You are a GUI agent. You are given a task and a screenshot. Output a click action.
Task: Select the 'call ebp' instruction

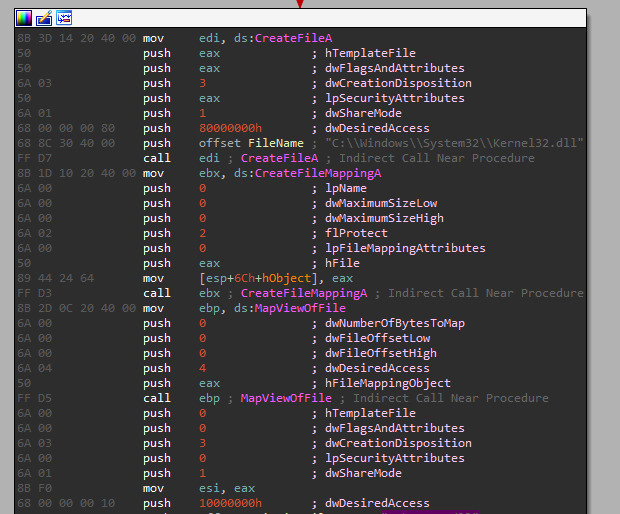[x=170, y=398]
